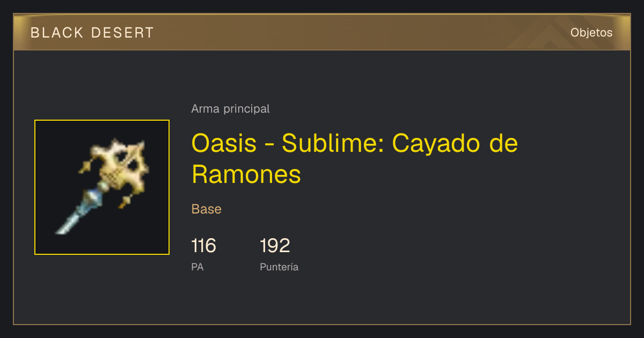Click the Puntería stat label
Image resolution: width=644 pixels, height=338 pixels.
pyautogui.click(x=279, y=267)
